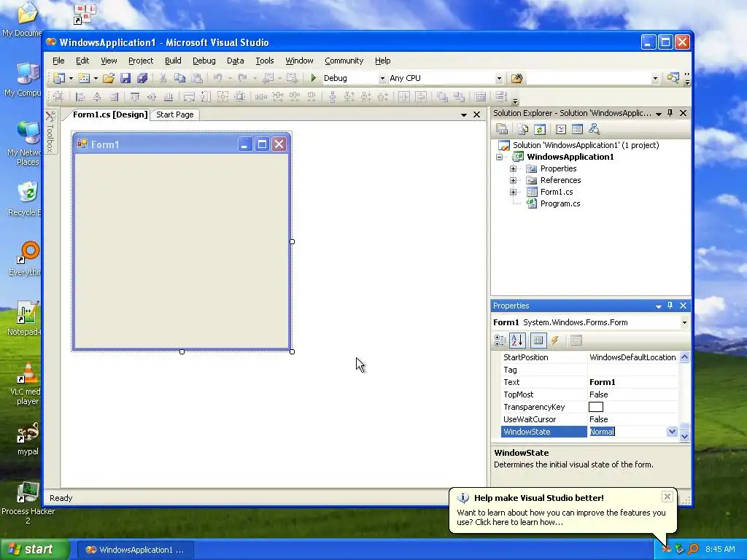747x560 pixels.
Task: Click the Everything search tray icon
Action: [694, 549]
